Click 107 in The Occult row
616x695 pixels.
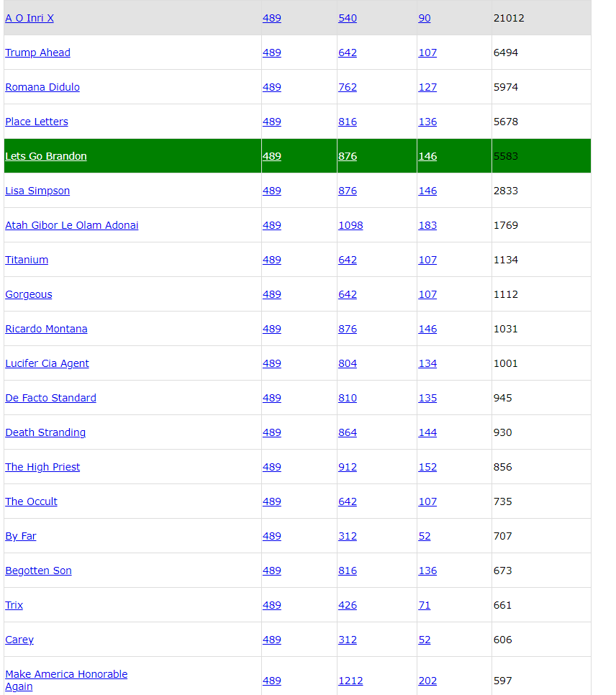427,502
